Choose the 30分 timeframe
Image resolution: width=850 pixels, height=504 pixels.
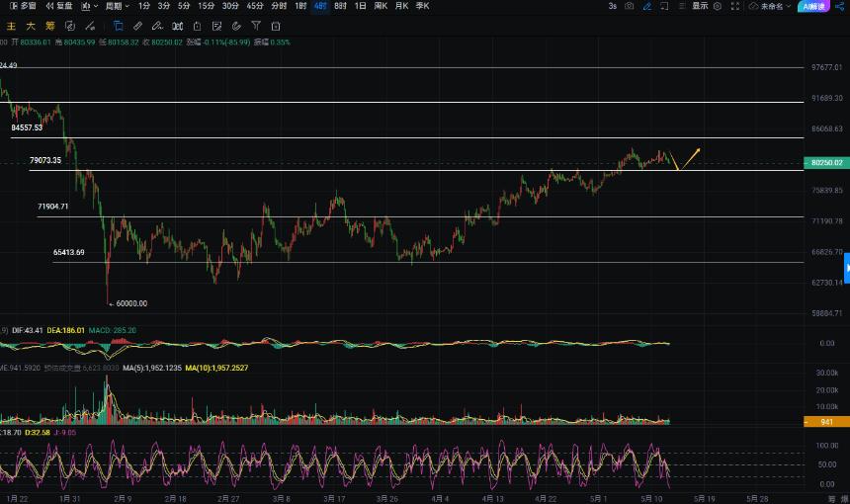coord(230,6)
